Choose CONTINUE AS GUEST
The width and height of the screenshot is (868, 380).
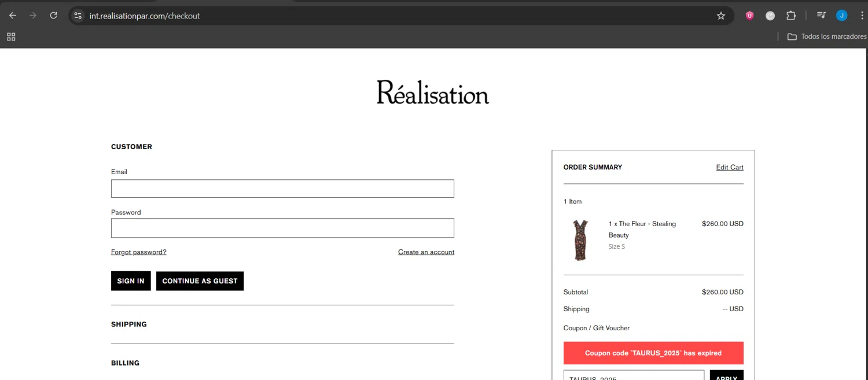click(200, 281)
